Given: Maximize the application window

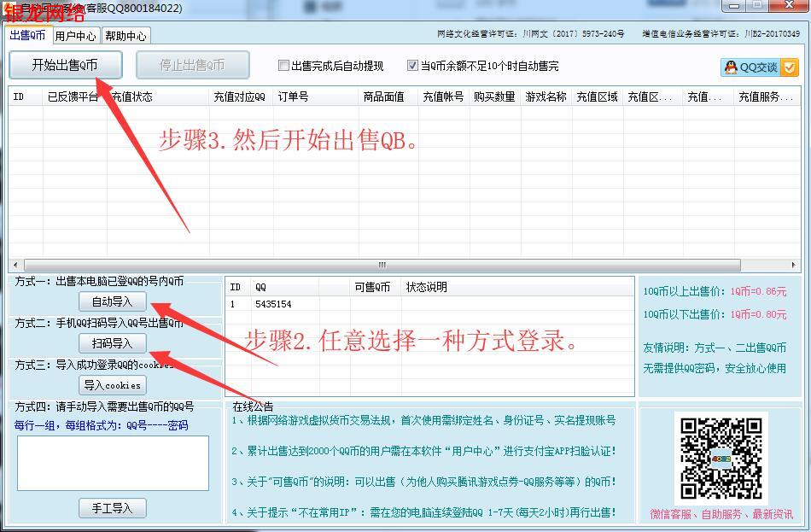Looking at the screenshot, I should click(757, 5).
